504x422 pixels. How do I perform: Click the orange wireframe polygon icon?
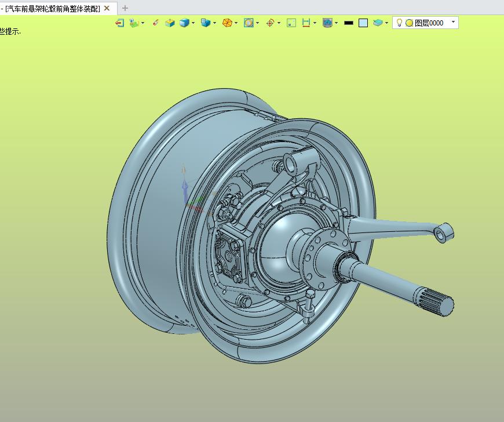pyautogui.click(x=228, y=23)
